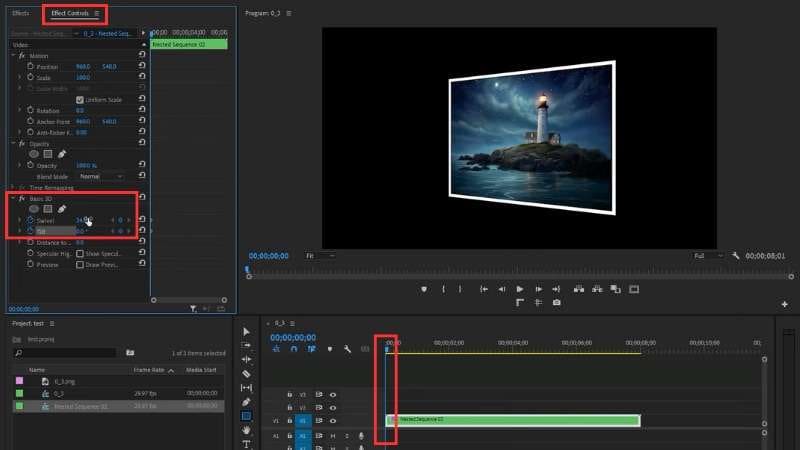Click the Nested Sequence clip in timeline
800x450 pixels.
[x=513, y=420]
